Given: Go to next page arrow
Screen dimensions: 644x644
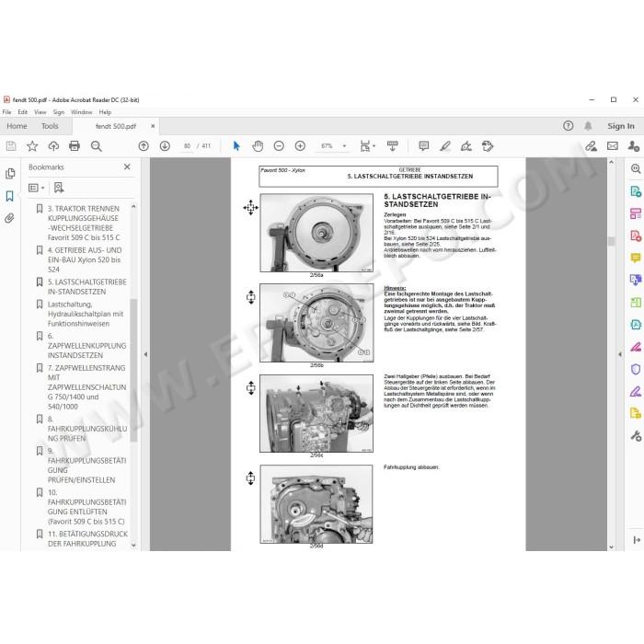Looking at the screenshot, I should pyautogui.click(x=165, y=145).
